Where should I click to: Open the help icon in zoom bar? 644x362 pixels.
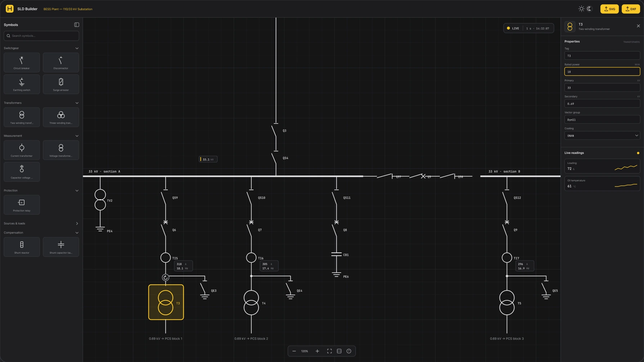tap(349, 351)
